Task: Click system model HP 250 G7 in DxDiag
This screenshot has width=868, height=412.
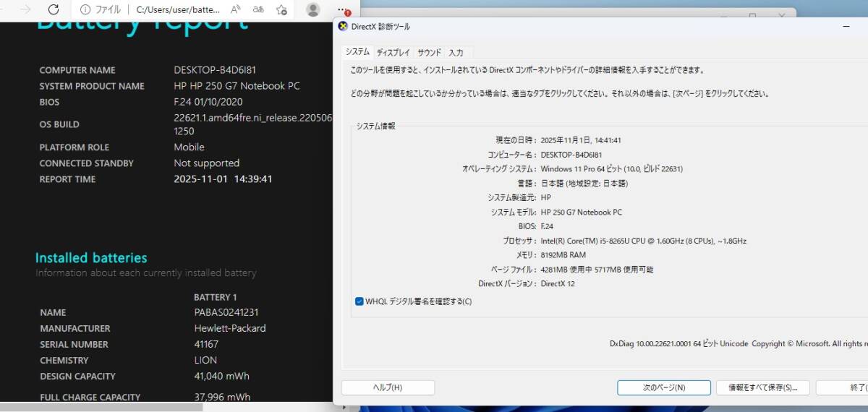Action: [581, 212]
